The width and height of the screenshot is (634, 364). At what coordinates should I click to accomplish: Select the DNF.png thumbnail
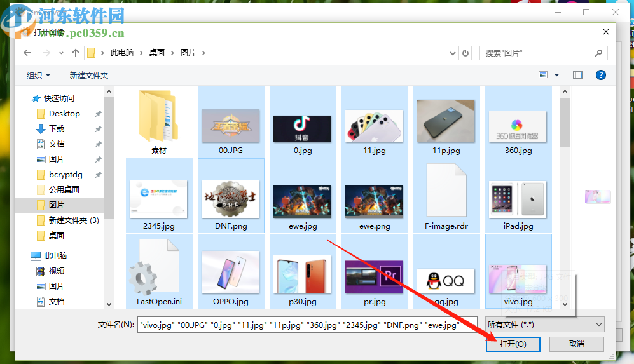coord(230,199)
